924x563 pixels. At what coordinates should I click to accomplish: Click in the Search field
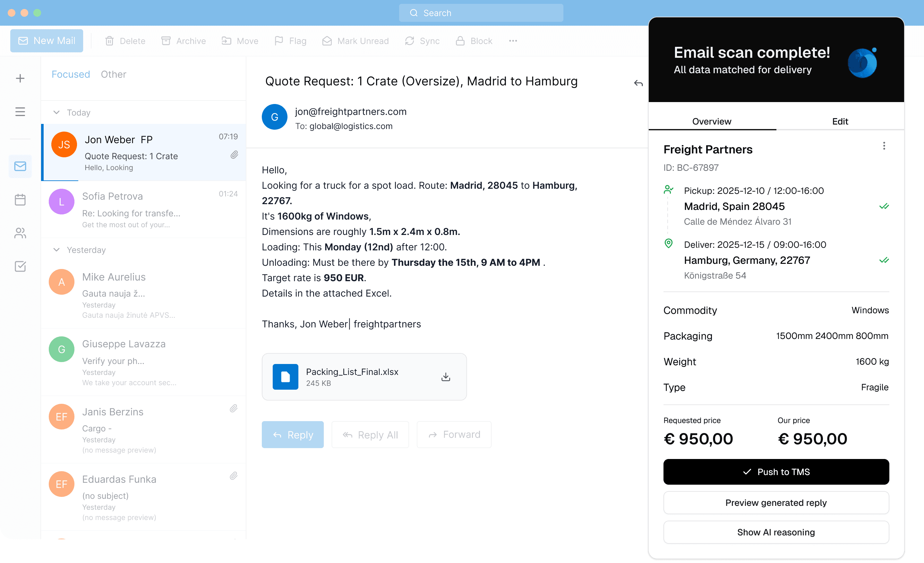point(481,13)
